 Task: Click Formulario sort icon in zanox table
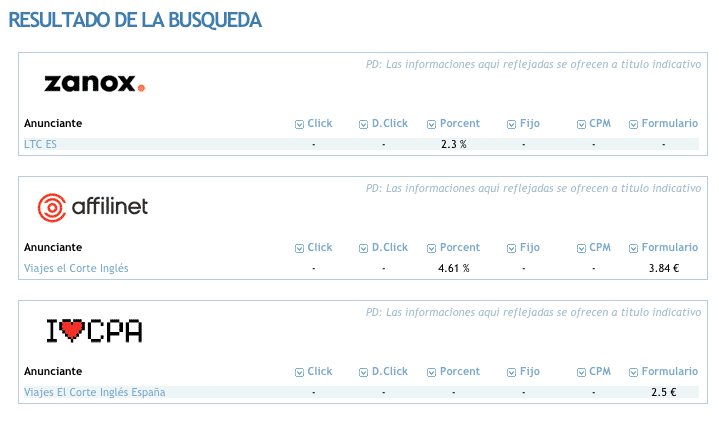(x=633, y=124)
